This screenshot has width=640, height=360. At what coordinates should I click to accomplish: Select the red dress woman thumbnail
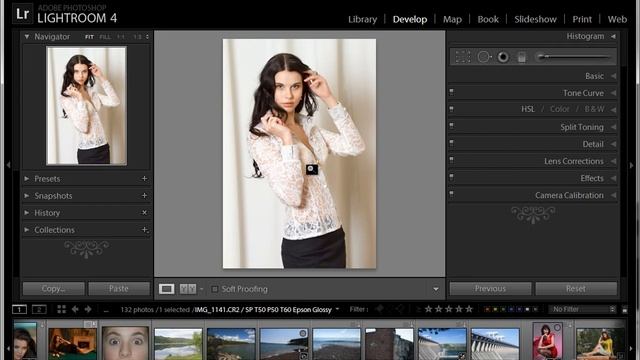click(548, 341)
